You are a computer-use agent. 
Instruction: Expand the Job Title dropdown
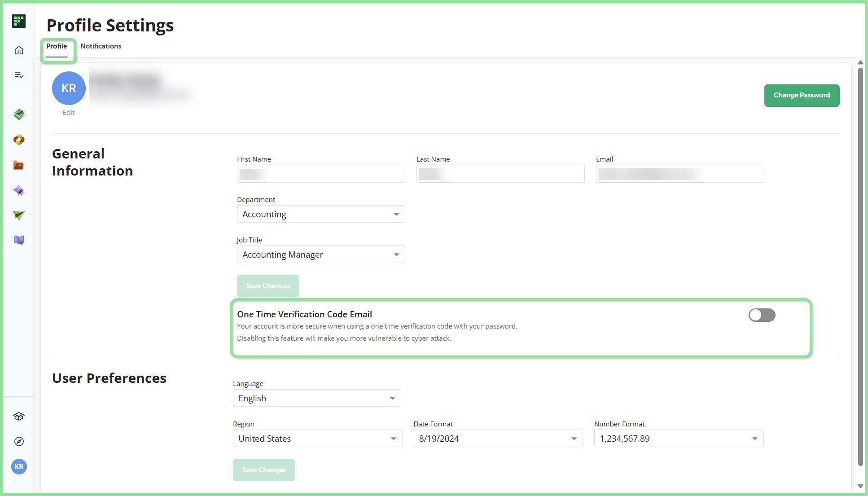click(x=321, y=255)
